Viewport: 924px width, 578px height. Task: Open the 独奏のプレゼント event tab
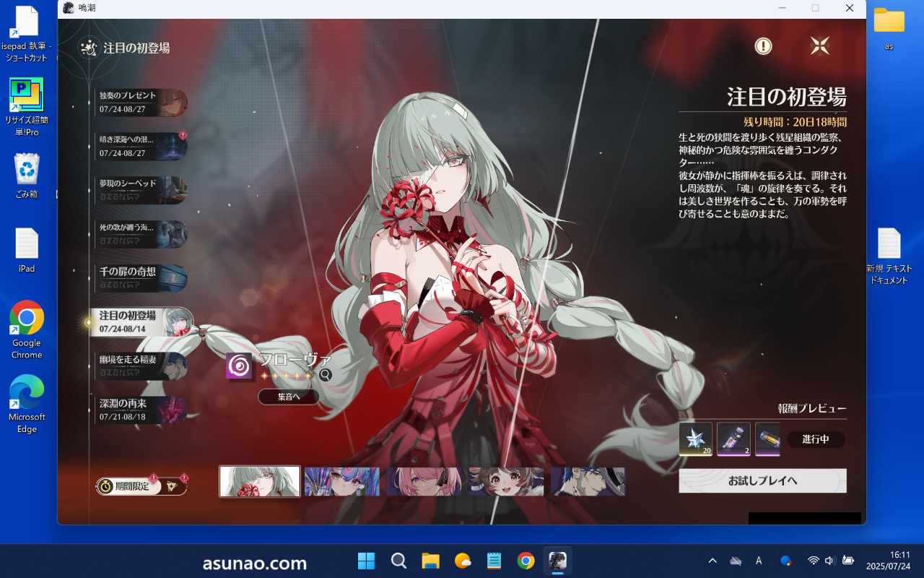(x=141, y=103)
